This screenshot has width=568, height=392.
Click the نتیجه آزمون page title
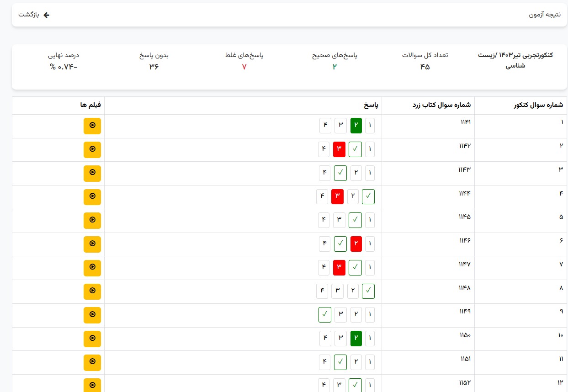tap(545, 15)
